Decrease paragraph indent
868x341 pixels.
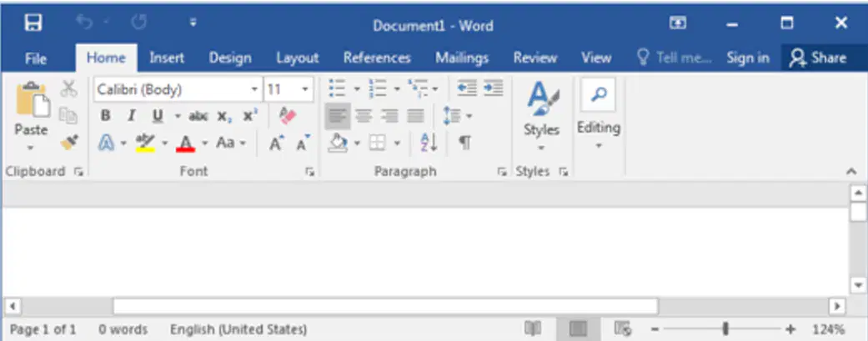click(467, 88)
